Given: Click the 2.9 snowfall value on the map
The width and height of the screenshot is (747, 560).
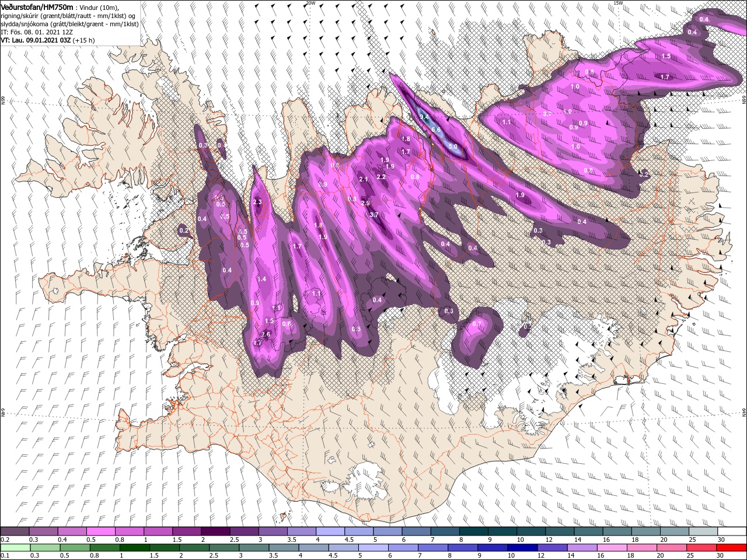Looking at the screenshot, I should pos(366,203).
